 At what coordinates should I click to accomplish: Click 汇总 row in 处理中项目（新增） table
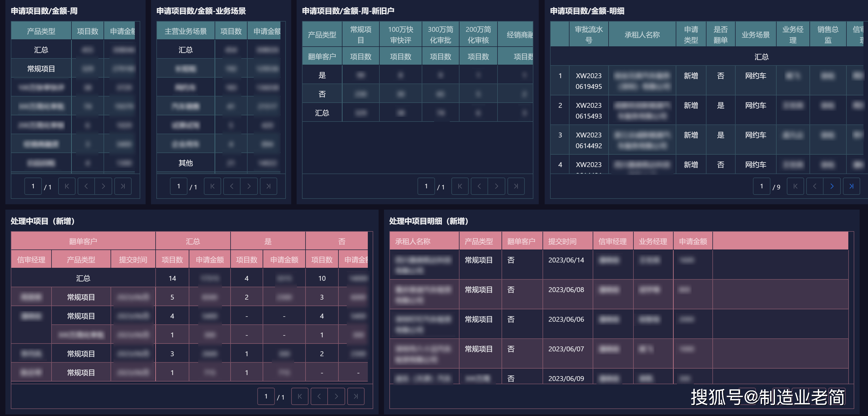pos(190,278)
